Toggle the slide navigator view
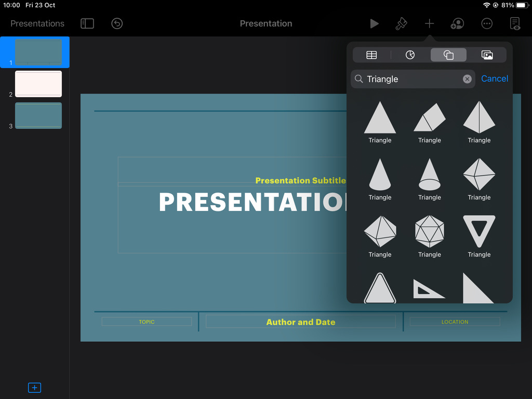Image resolution: width=532 pixels, height=399 pixels. click(x=87, y=23)
